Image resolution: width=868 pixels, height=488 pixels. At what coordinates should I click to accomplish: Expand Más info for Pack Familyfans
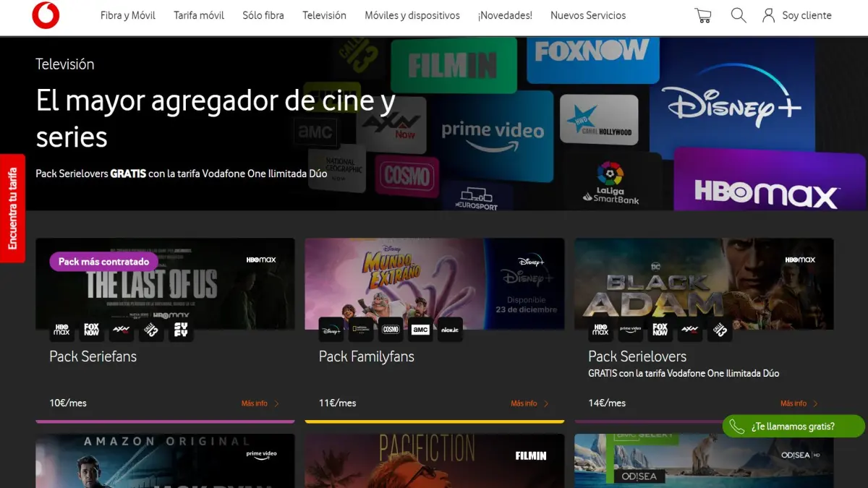(x=529, y=403)
